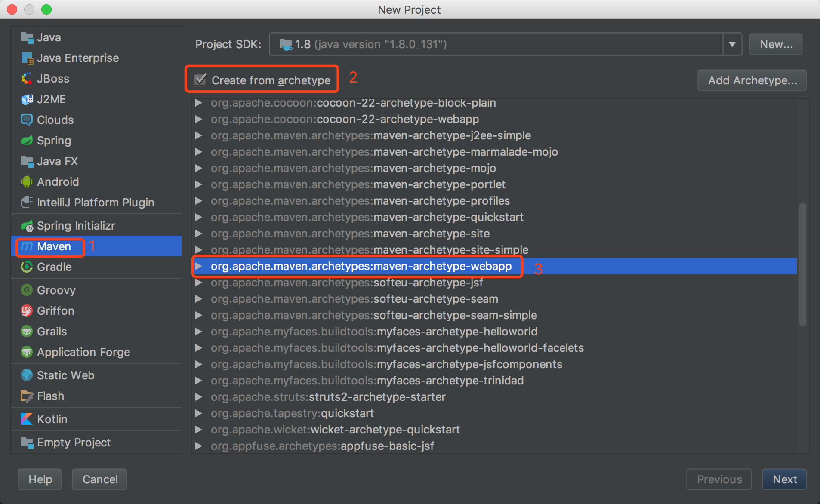The width and height of the screenshot is (820, 504).
Task: Click the Cancel button
Action: tap(100, 479)
